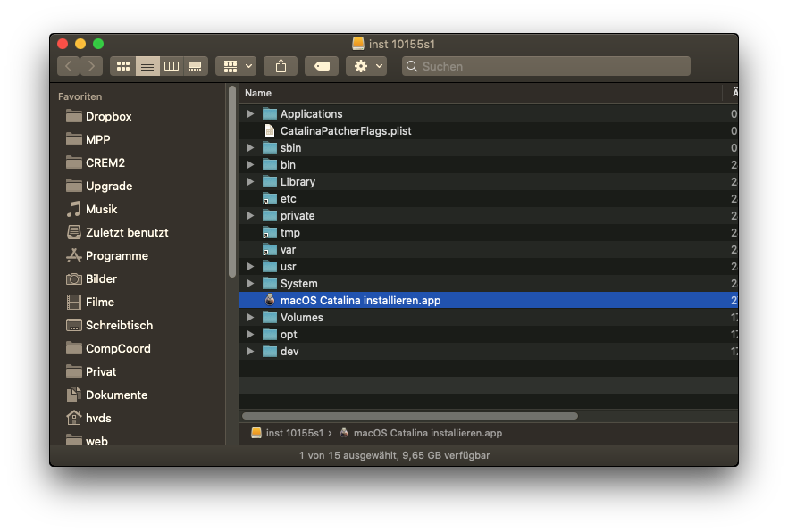The width and height of the screenshot is (788, 532).
Task: Click the status bar availability text
Action: click(394, 455)
